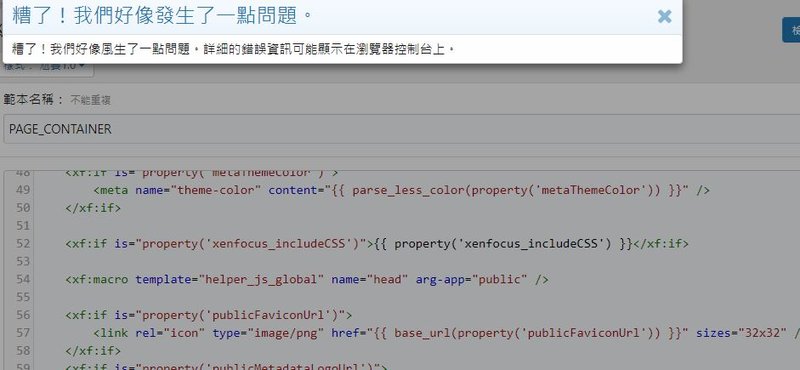Click the 不能重複 hint text

pyautogui.click(x=90, y=101)
